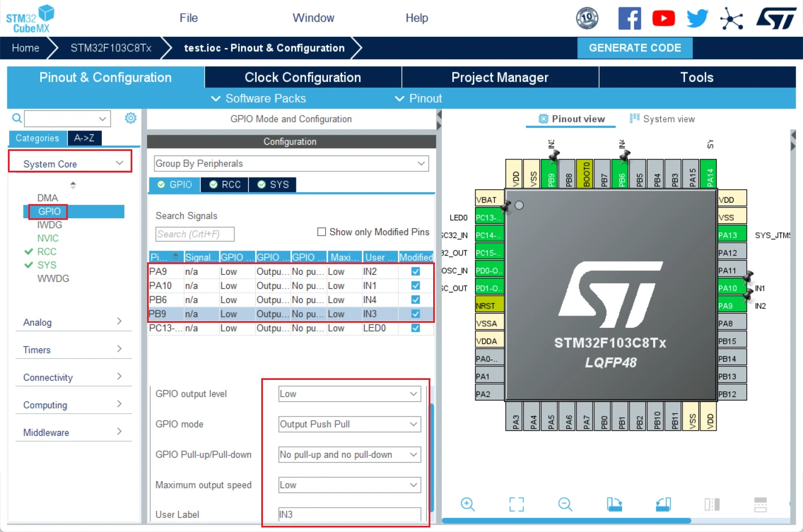This screenshot has height=532, width=803.
Task: Toggle Modified checkbox for PA9 row
Action: point(416,271)
